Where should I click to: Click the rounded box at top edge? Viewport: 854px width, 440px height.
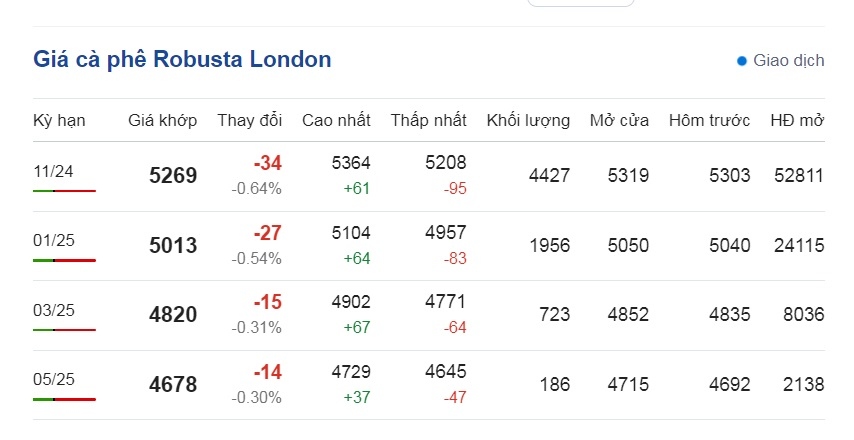tap(581, 3)
